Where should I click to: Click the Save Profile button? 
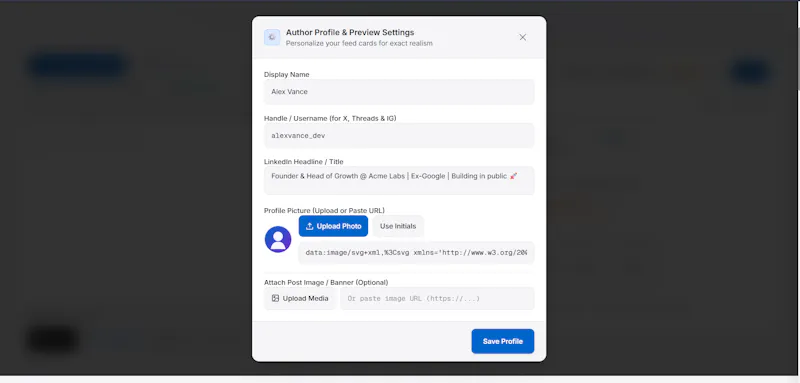(x=503, y=341)
